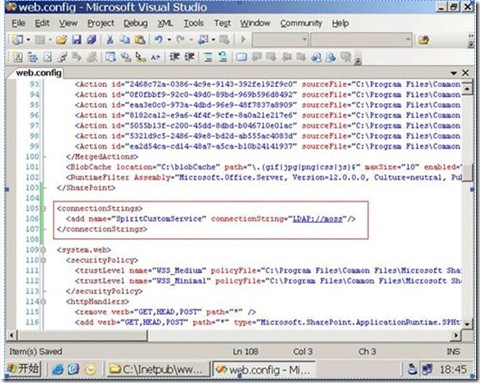Open second toolbar overflow options arrow

[x=358, y=61]
